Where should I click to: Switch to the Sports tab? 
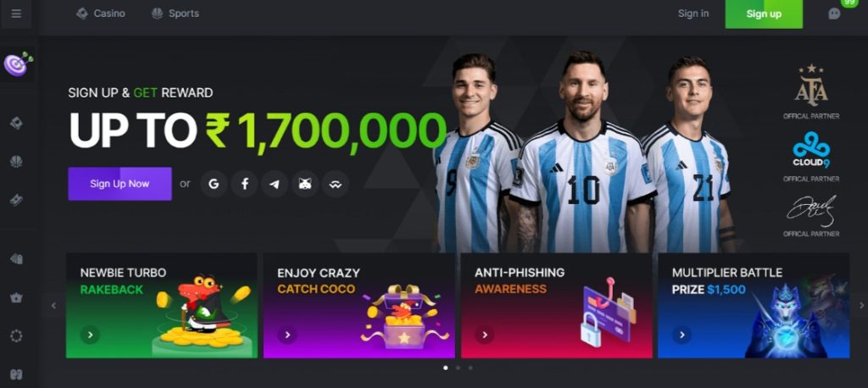175,14
